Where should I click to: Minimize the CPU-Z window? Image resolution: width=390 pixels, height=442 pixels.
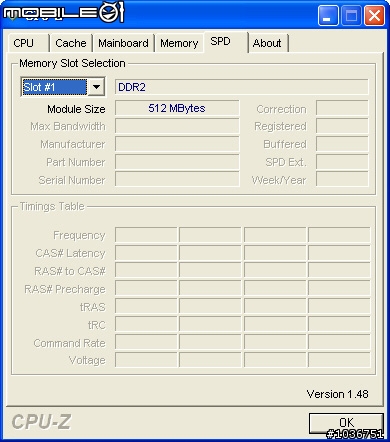tap(328, 15)
